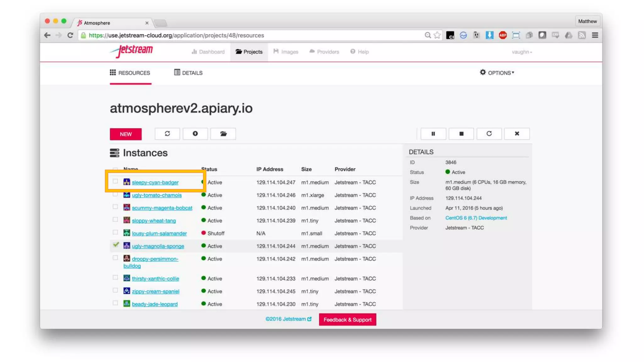Reboot instance with the circular arrow icon
644x362 pixels.
489,134
